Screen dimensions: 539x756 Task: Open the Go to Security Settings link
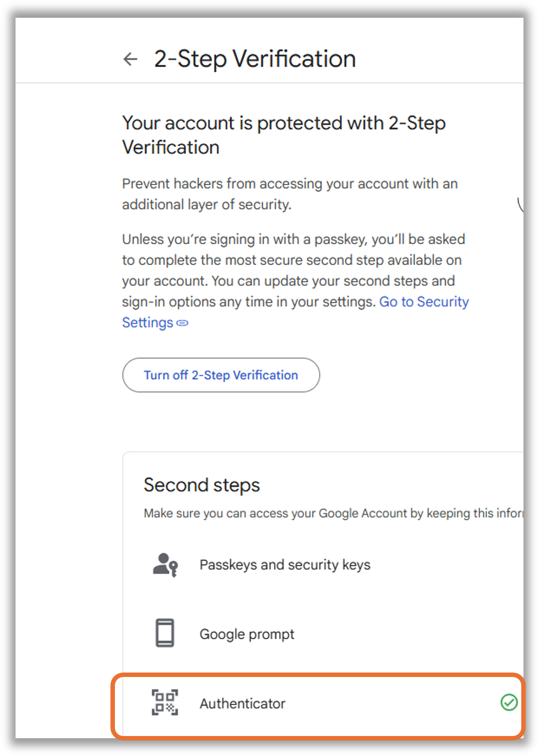pos(295,312)
